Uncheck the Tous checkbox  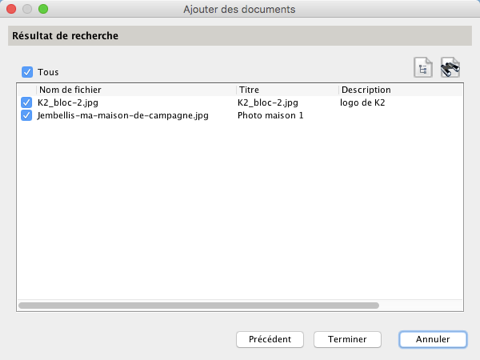coord(27,72)
